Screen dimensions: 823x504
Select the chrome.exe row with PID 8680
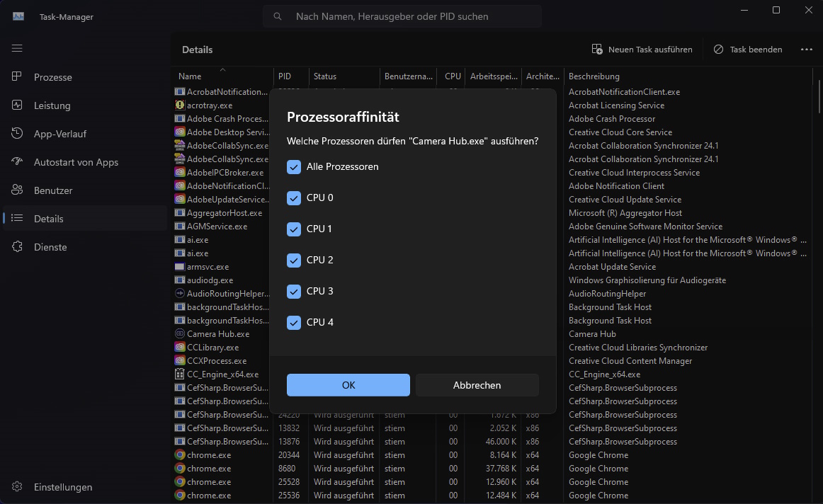[492, 469]
